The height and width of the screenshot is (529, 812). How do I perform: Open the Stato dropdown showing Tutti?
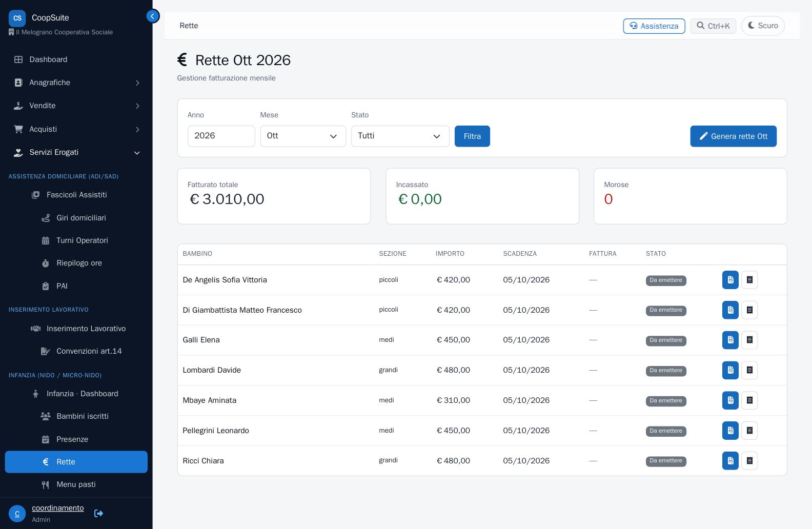point(400,136)
